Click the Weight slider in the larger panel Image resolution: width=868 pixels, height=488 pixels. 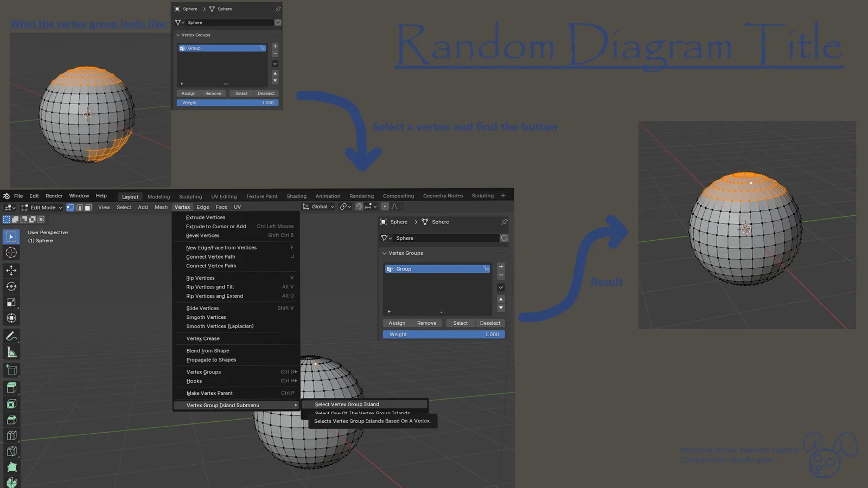pyautogui.click(x=443, y=335)
